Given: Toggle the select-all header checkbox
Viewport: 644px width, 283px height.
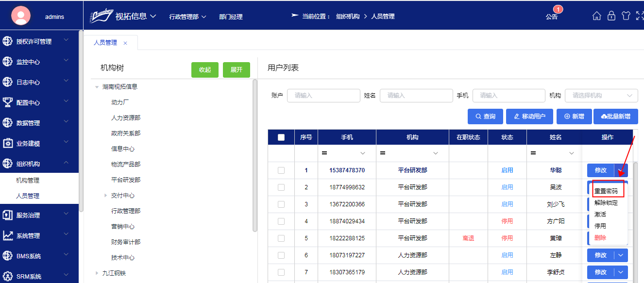Looking at the screenshot, I should click(x=281, y=137).
